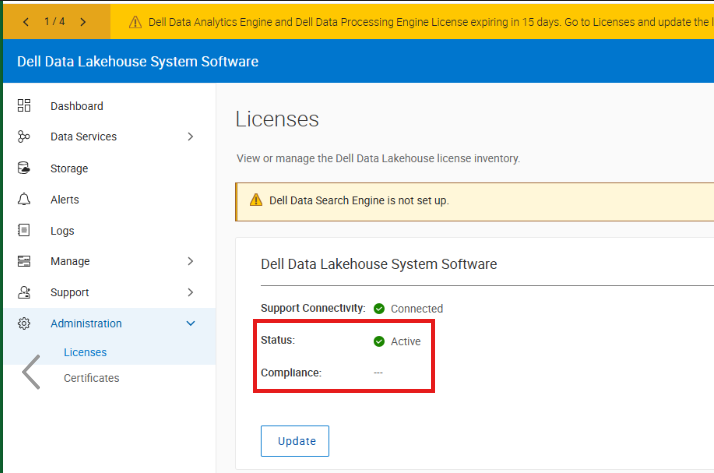Click the Manage menu label
The width and height of the screenshot is (714, 473).
[x=70, y=261]
